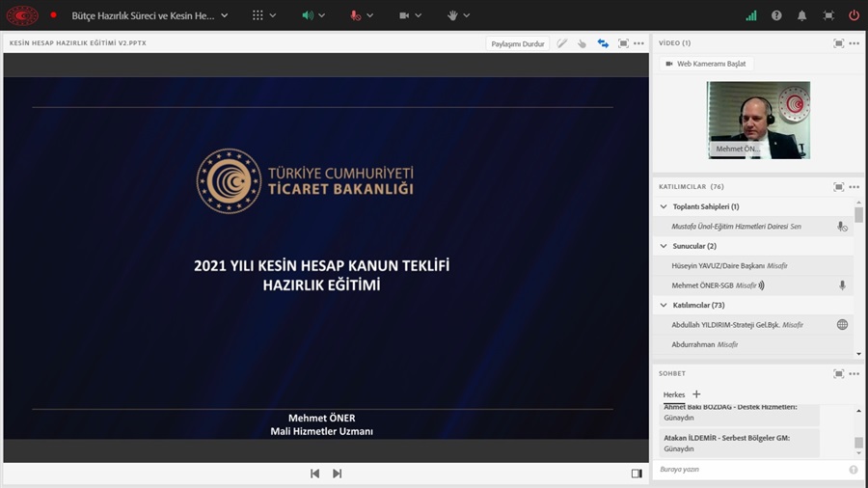Maximize the Katılımcılar pod
Image resolution: width=868 pixels, height=488 pixels.
click(x=839, y=187)
